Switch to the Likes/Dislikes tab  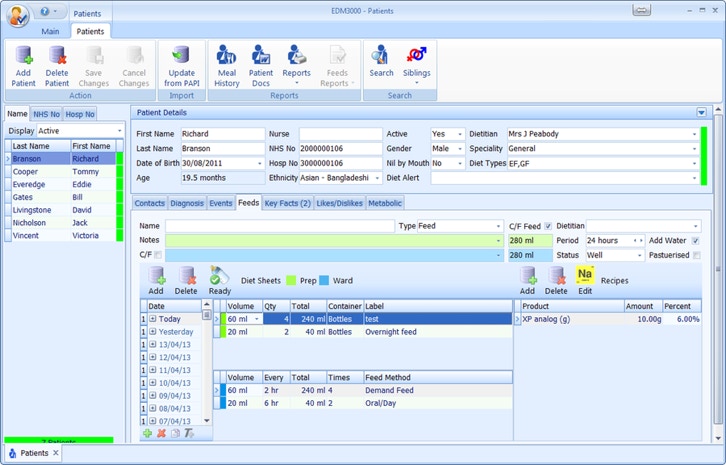[x=339, y=203]
